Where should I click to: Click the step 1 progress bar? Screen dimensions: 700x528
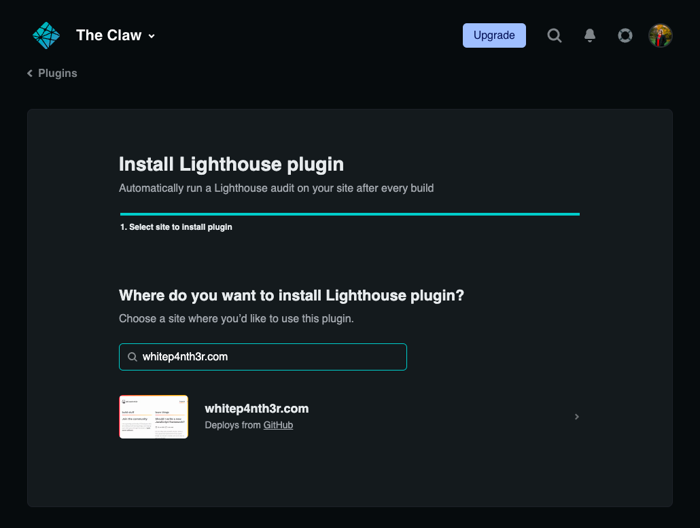[x=350, y=214]
